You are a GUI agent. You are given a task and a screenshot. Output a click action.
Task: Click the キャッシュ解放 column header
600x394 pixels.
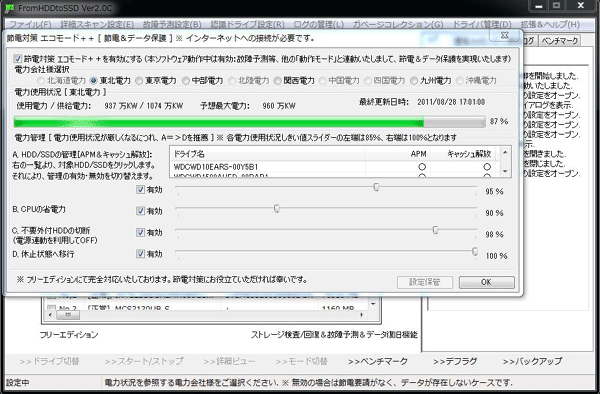point(464,154)
